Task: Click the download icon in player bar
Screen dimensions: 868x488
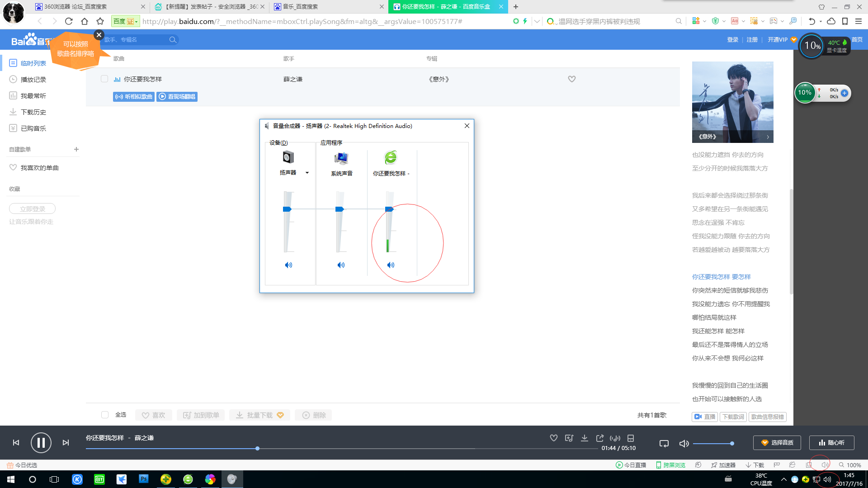Action: tap(585, 438)
